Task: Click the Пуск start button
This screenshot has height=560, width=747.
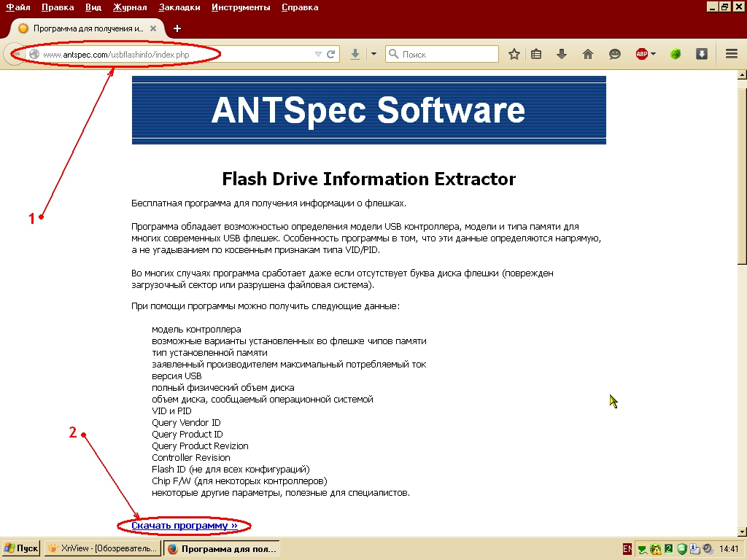Action: (x=21, y=548)
